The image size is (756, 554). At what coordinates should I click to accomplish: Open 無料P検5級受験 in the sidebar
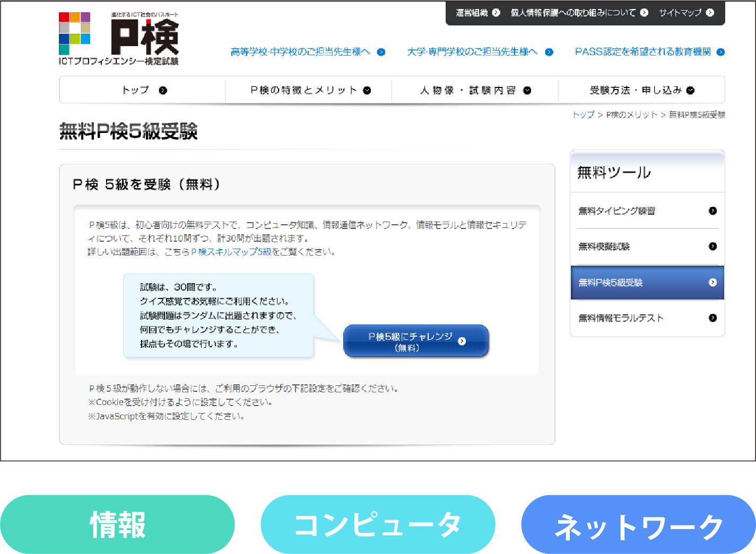tap(647, 283)
